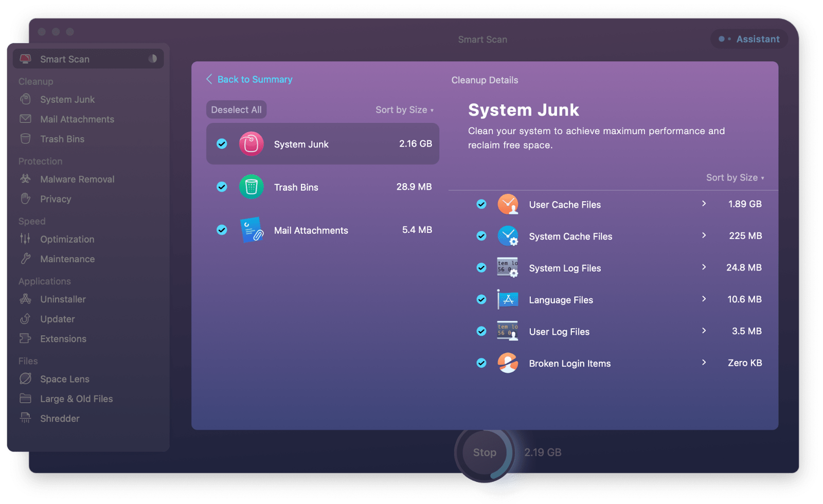Screen dimensions: 823x504
Task: Click the Shredder label in sidebar
Action: pyautogui.click(x=60, y=419)
